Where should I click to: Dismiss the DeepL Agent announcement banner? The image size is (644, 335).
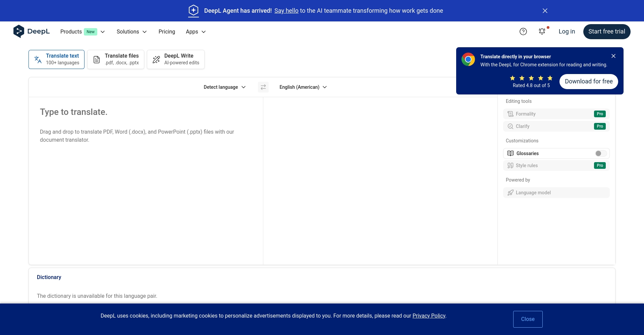coord(545,11)
